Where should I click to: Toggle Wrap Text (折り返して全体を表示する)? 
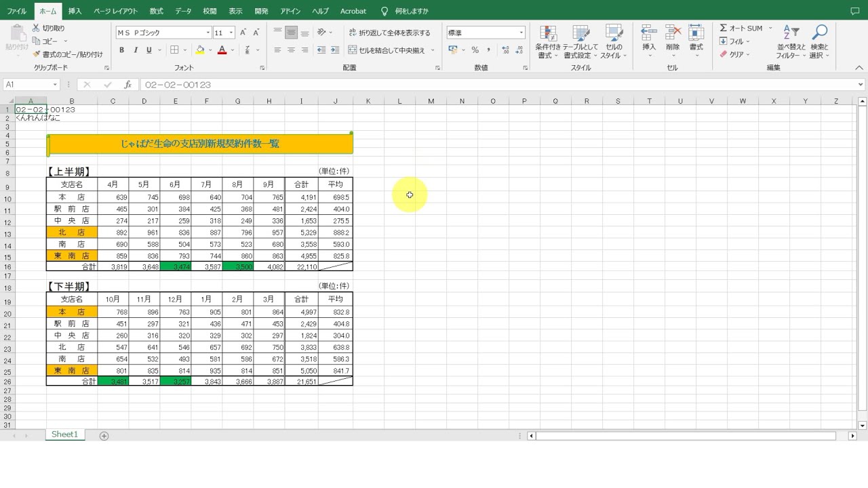[x=389, y=33]
